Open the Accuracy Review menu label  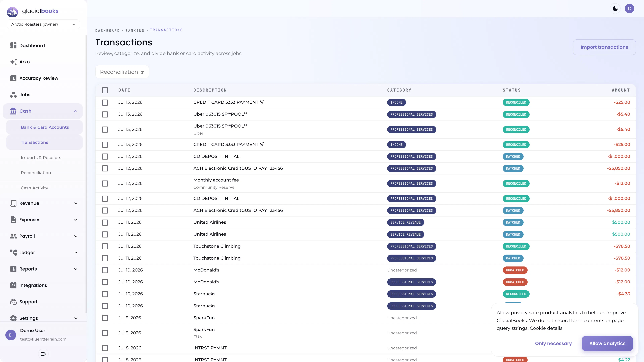pyautogui.click(x=39, y=78)
